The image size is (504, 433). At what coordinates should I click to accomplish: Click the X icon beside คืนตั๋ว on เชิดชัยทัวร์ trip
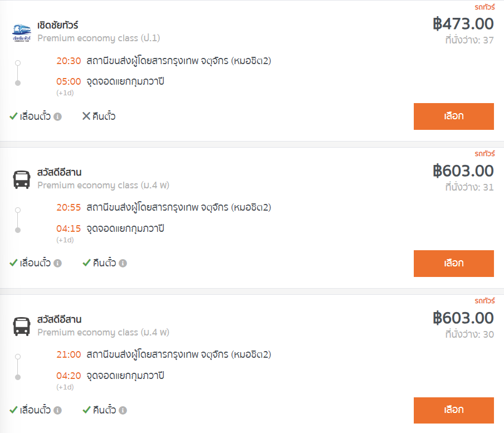click(x=86, y=116)
